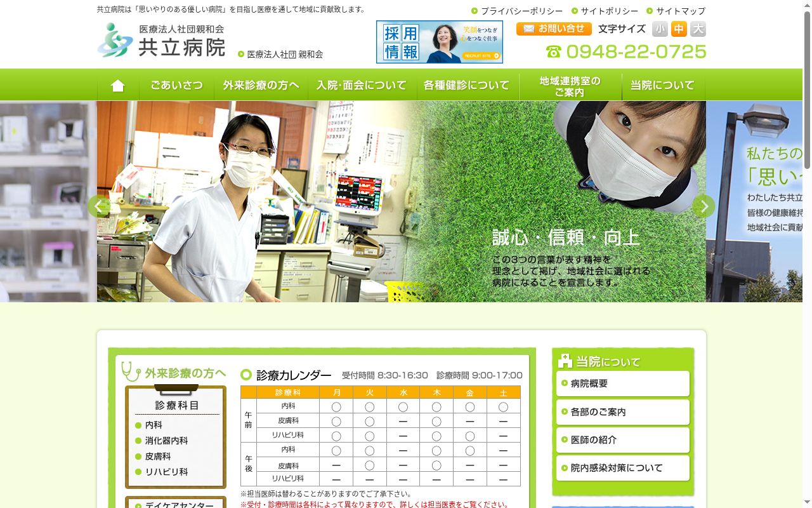Viewport: 812px width, 508px height.
Task: Set text size to small (小)
Action: (x=660, y=29)
